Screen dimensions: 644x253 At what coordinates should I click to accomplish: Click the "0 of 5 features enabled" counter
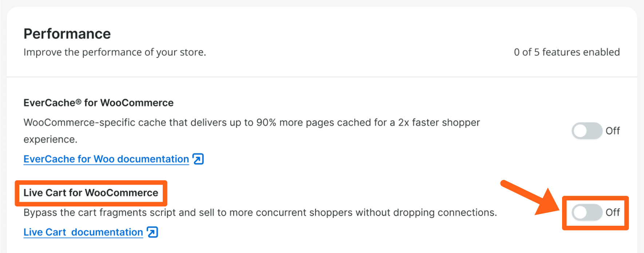click(x=566, y=52)
